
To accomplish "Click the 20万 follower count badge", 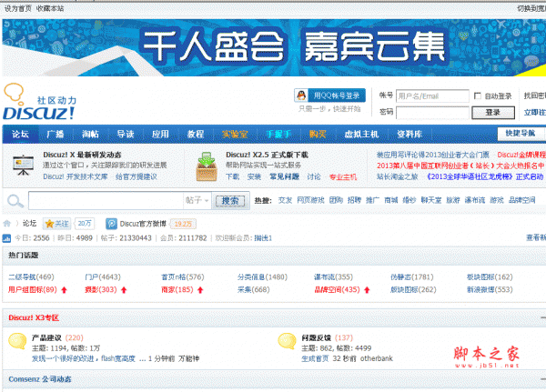I will (85, 224).
